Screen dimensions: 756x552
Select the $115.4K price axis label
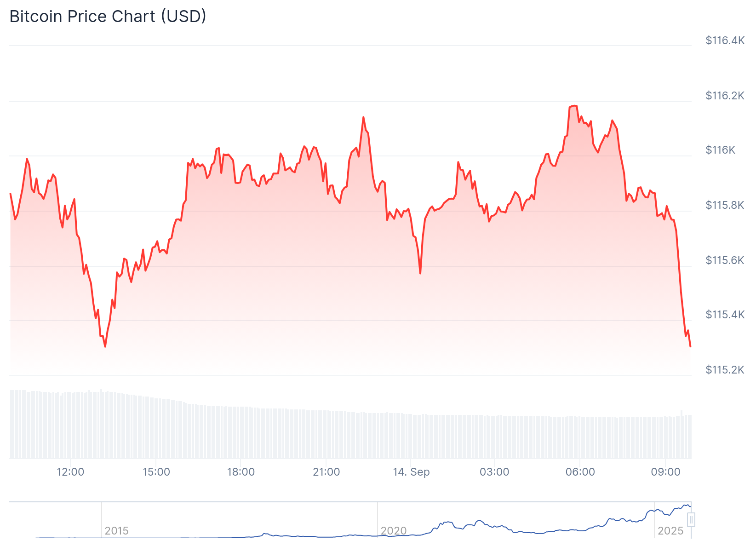[x=725, y=315]
